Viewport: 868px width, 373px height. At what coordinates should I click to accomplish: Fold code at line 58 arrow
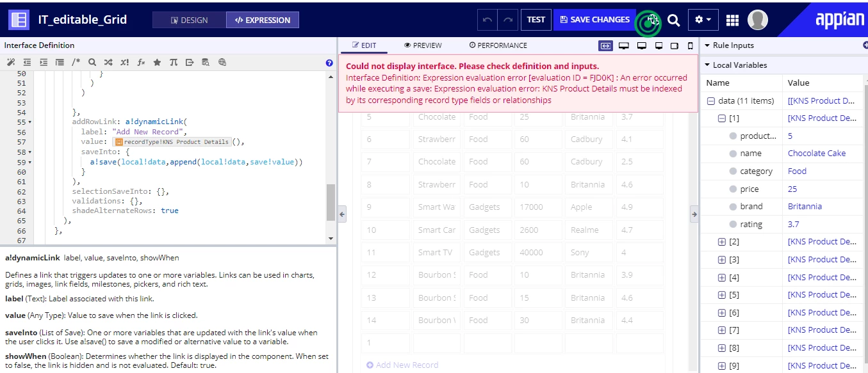30,152
